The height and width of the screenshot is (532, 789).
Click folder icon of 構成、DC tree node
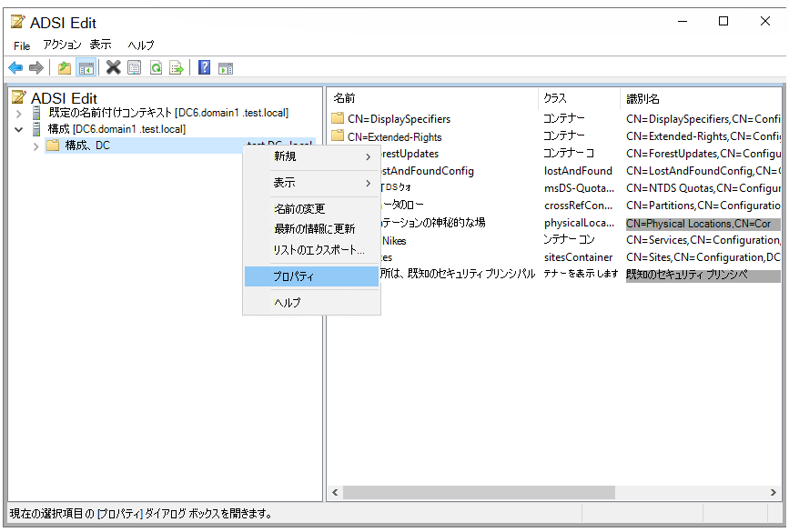53,146
